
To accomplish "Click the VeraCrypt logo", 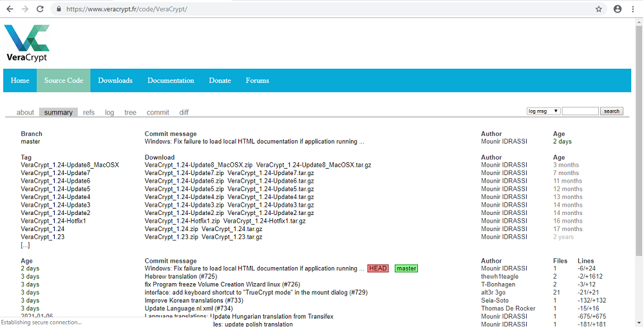I will click(x=27, y=43).
